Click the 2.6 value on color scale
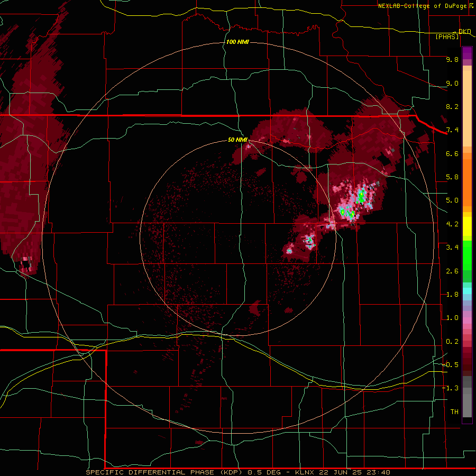The image size is (476, 476). (x=452, y=271)
